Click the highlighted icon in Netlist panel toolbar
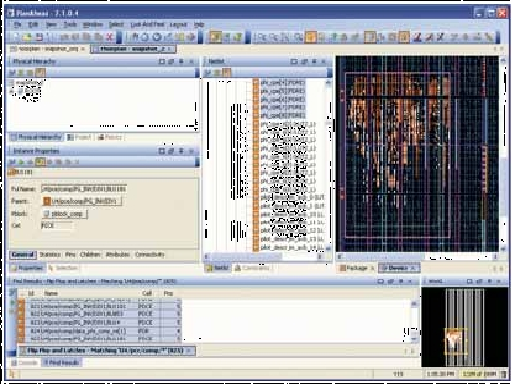This screenshot has width=512, height=384. [226, 72]
